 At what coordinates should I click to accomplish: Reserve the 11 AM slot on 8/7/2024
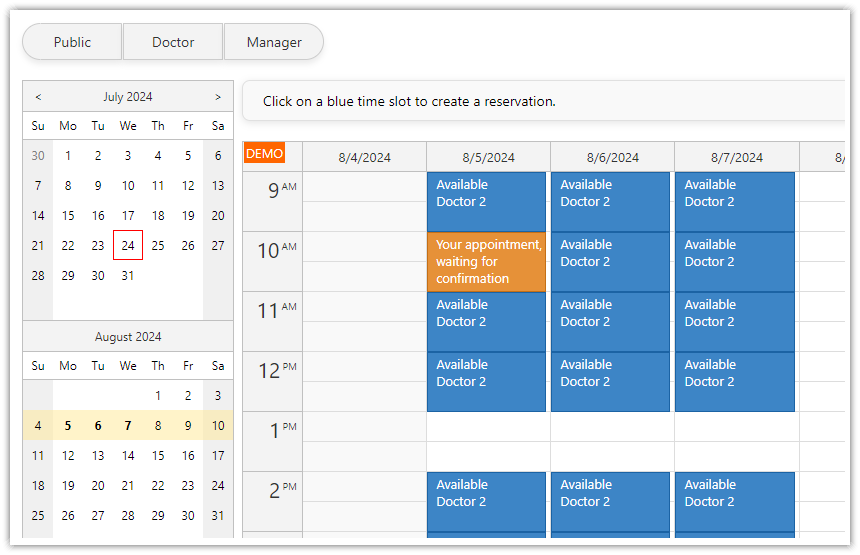coord(735,322)
